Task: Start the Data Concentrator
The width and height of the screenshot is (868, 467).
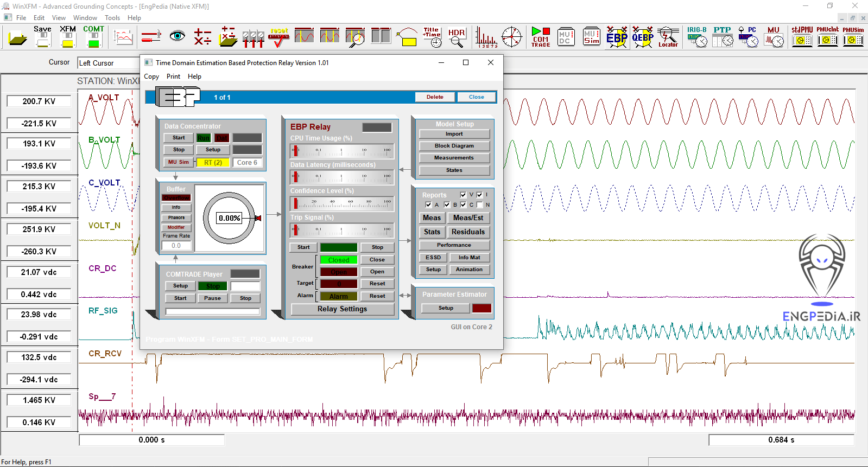Action: 179,138
